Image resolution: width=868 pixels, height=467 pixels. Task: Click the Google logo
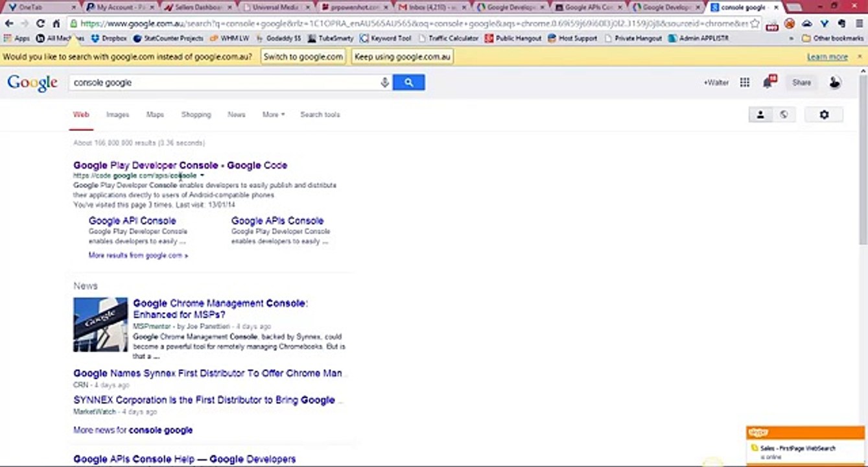coord(32,83)
